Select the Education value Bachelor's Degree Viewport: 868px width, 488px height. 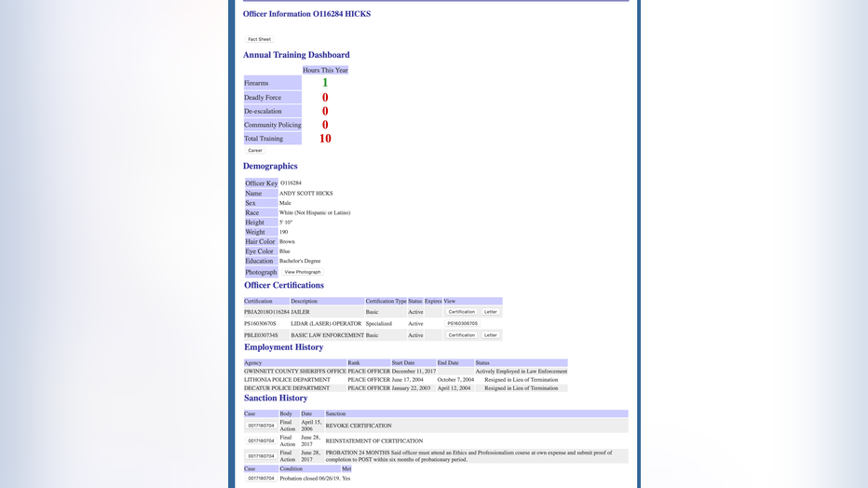[300, 261]
